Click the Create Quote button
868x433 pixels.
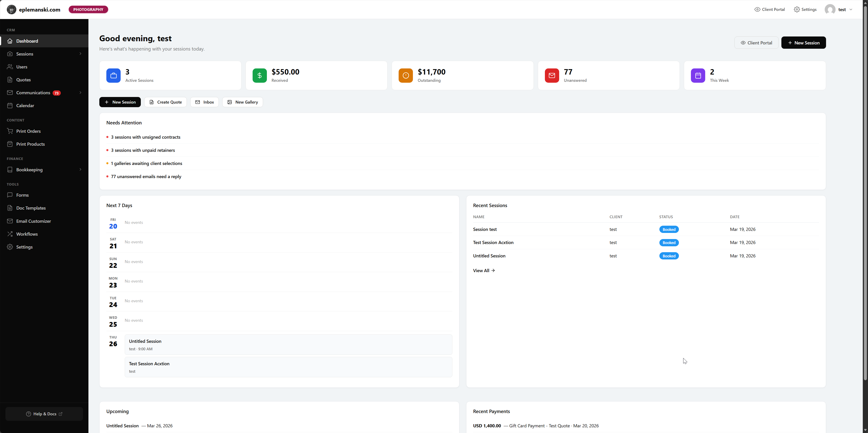tap(166, 102)
